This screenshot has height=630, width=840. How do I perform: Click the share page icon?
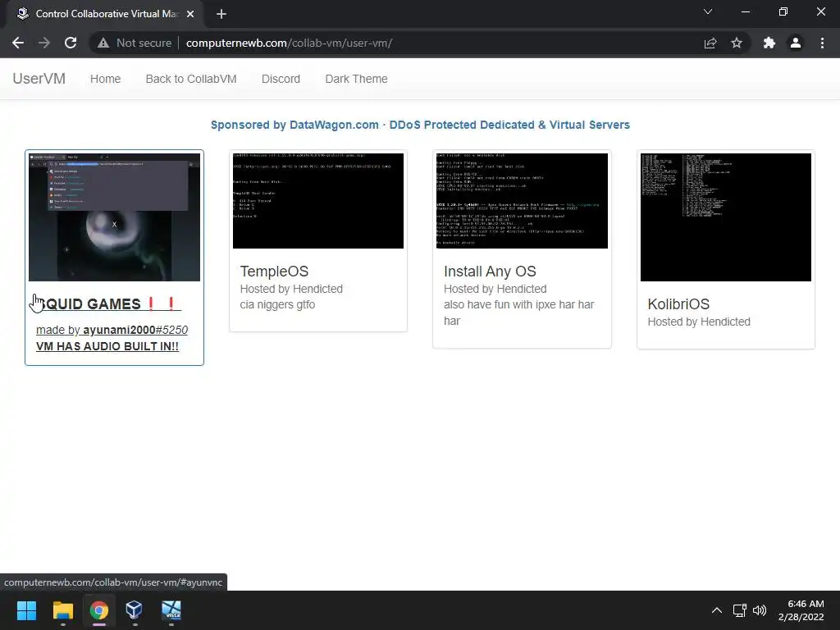click(x=710, y=43)
